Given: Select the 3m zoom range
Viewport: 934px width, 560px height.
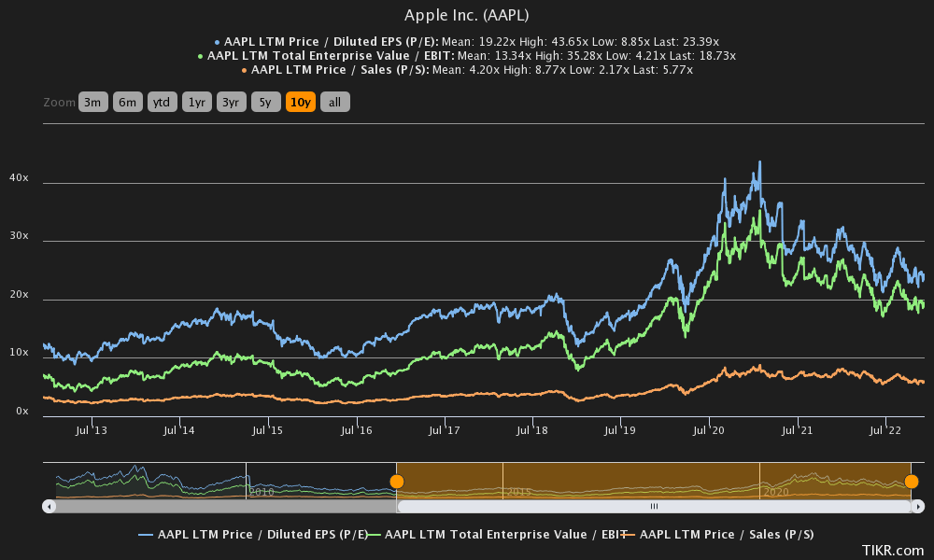Looking at the screenshot, I should (92, 103).
